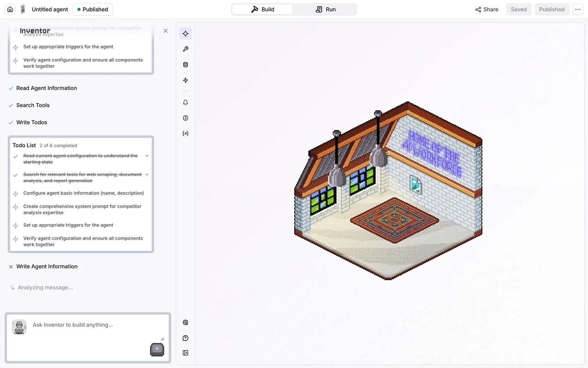
Task: Go to the home page icon
Action: [x=10, y=9]
